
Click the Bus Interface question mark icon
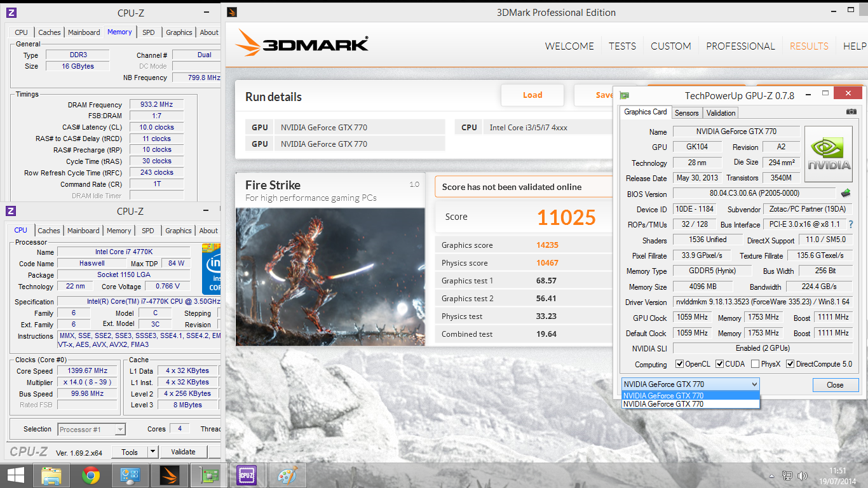(x=850, y=224)
